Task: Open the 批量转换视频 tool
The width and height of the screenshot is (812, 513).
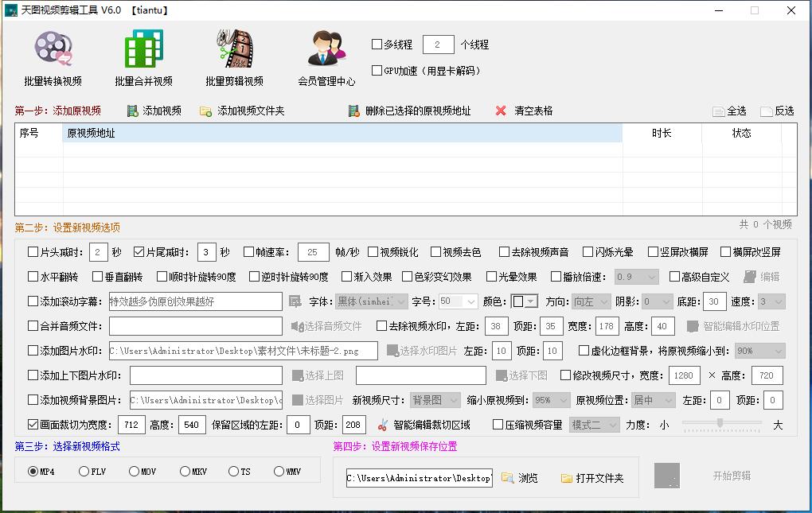Action: [x=53, y=56]
